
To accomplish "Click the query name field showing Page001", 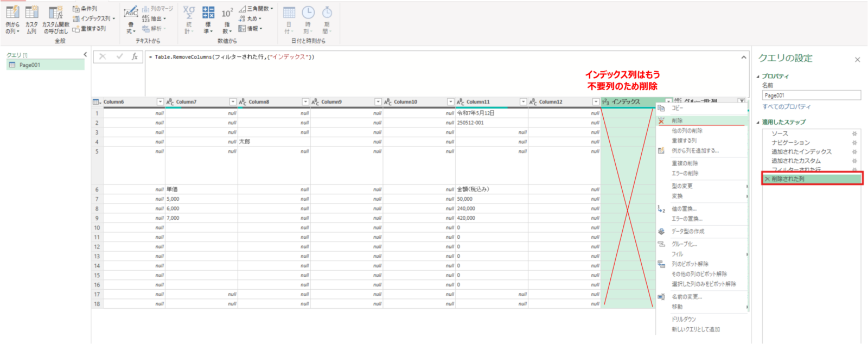I will pyautogui.click(x=811, y=95).
